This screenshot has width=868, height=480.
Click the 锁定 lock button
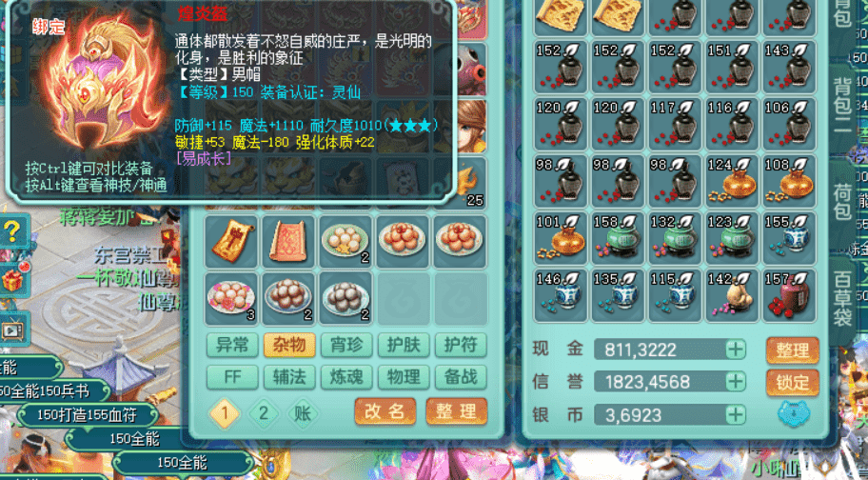click(x=792, y=383)
